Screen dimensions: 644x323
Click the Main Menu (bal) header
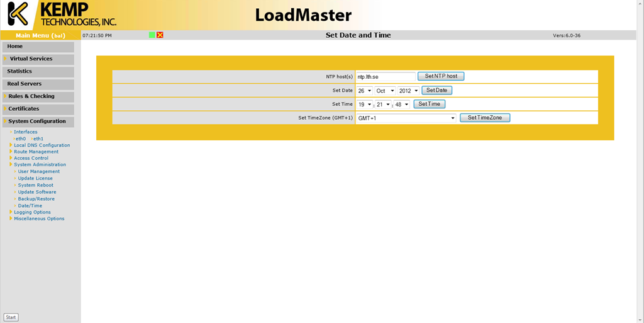click(x=40, y=35)
